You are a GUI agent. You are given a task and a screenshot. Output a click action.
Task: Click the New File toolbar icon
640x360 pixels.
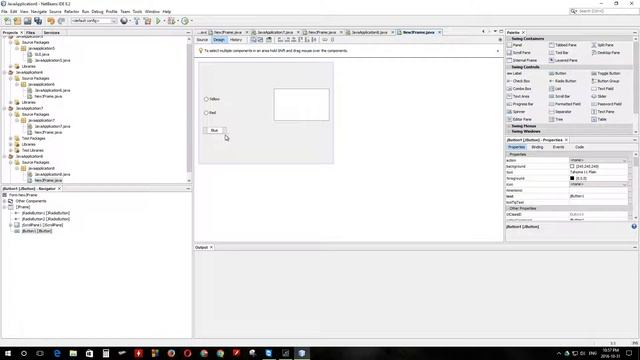coord(7,21)
